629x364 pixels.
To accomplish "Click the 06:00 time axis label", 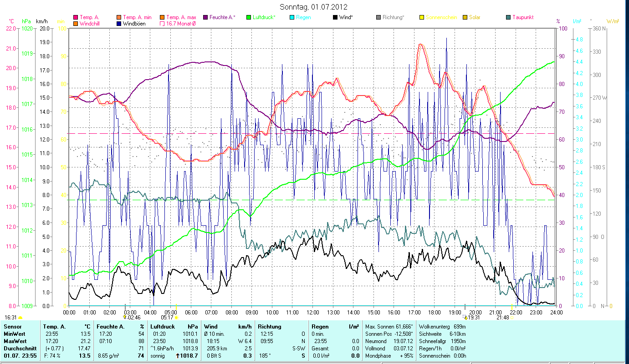I will click(191, 312).
